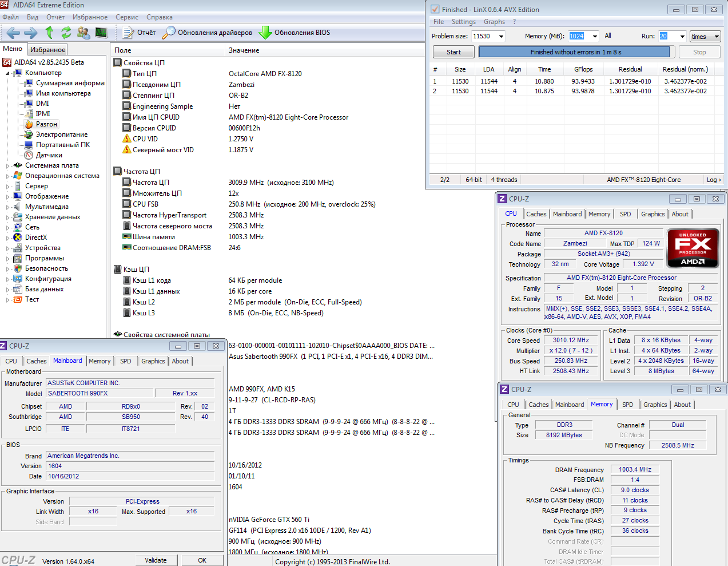Click the green Refresh arrows toolbar icon
Image resolution: width=728 pixels, height=566 pixels.
(x=66, y=33)
